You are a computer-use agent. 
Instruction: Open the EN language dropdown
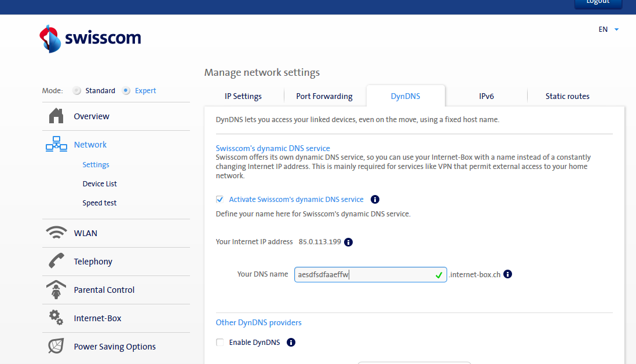pos(609,30)
